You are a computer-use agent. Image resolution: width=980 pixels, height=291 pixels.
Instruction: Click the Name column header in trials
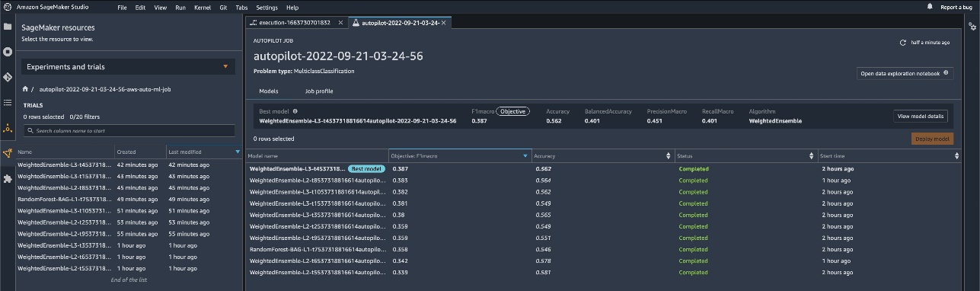pyautogui.click(x=65, y=152)
